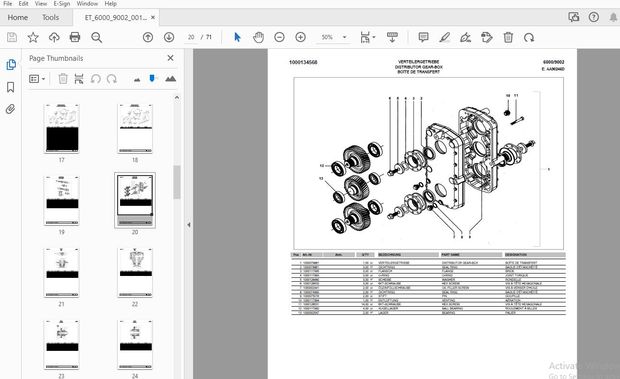Collapse the navigation pane with left arrow
This screenshot has width=620, height=379.
(x=189, y=224)
